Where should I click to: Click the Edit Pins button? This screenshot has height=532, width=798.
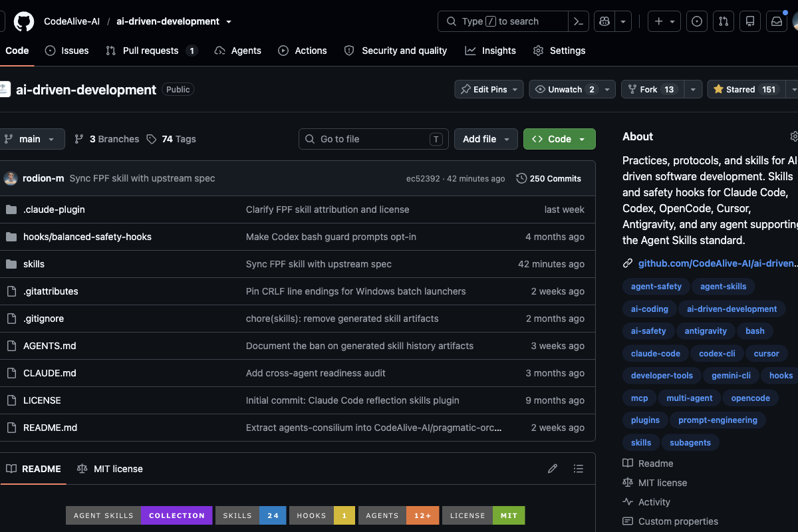pos(489,89)
